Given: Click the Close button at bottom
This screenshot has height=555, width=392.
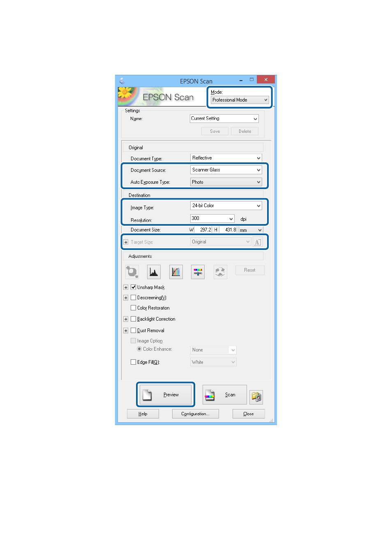Looking at the screenshot, I should [x=249, y=414].
